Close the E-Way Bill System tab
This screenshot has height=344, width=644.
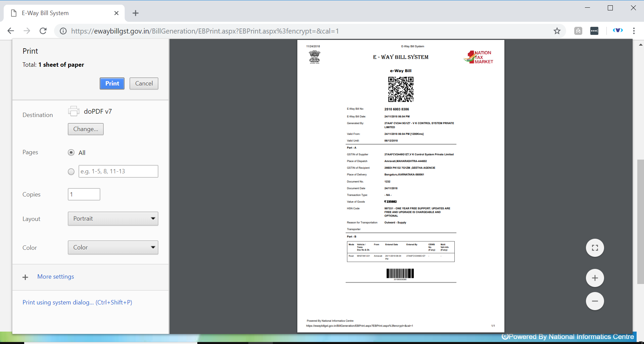pos(116,13)
